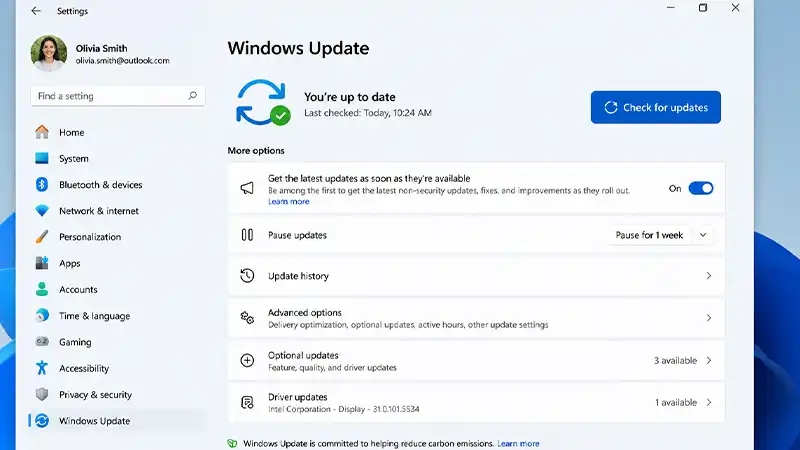Click the Bluetooth icon

point(42,184)
